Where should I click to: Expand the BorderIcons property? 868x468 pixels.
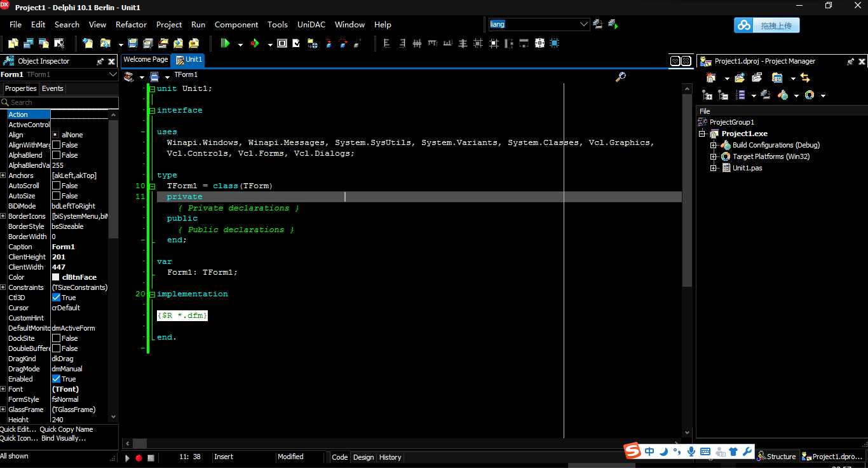click(3, 216)
